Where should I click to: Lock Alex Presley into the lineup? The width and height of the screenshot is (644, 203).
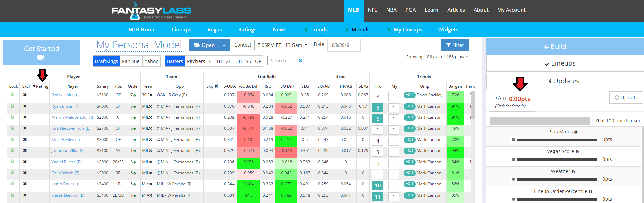pos(12,139)
